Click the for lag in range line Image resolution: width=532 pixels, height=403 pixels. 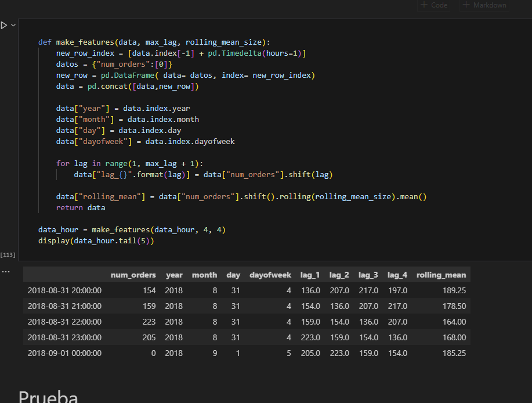coord(129,164)
